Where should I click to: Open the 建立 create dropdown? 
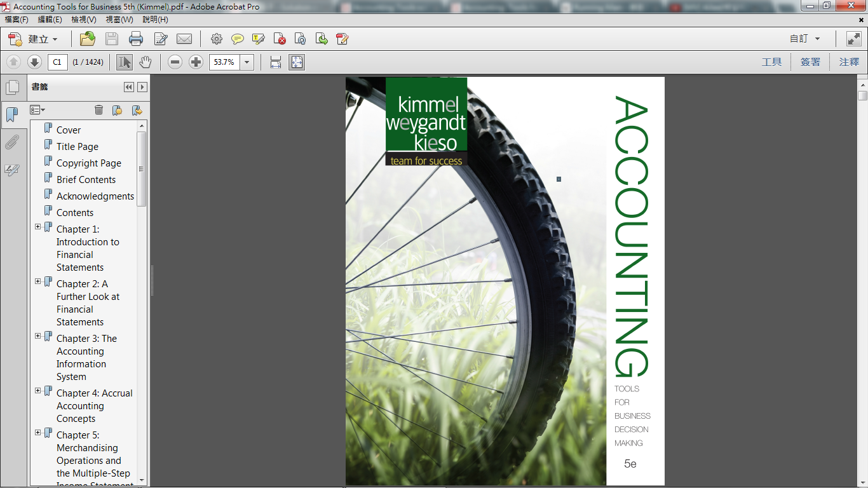34,39
